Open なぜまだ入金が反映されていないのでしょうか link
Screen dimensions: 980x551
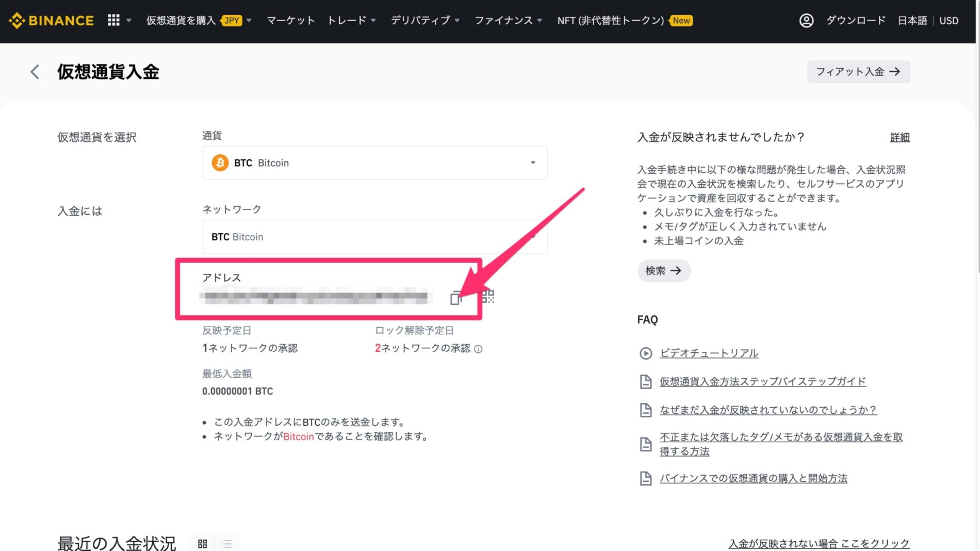(x=768, y=410)
